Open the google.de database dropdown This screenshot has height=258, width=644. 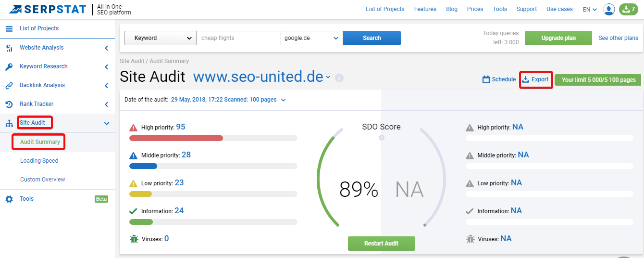click(312, 38)
